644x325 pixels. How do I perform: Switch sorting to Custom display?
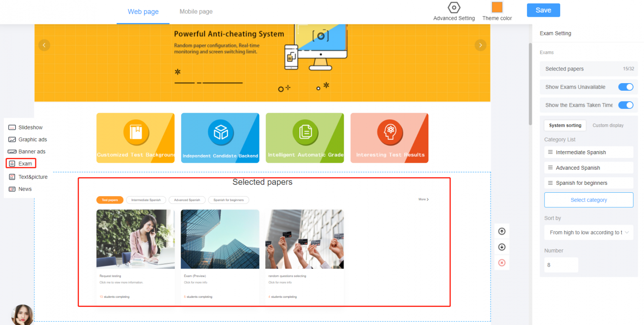[x=608, y=125]
